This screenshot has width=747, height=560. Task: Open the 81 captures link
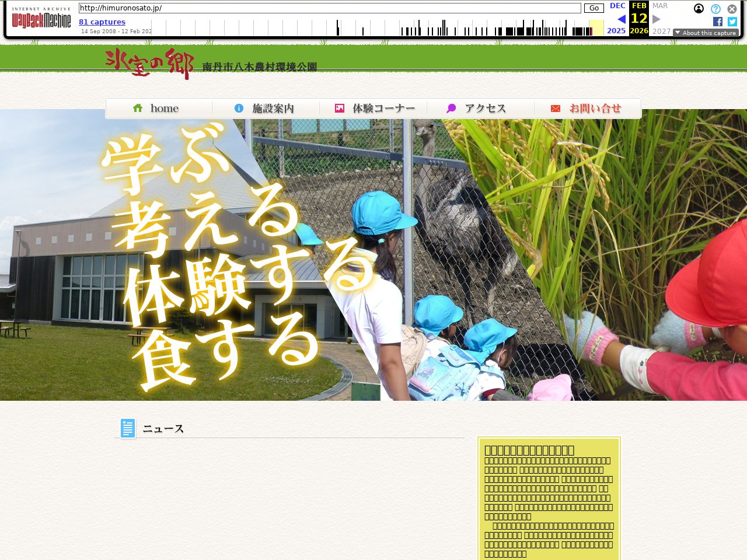point(102,22)
